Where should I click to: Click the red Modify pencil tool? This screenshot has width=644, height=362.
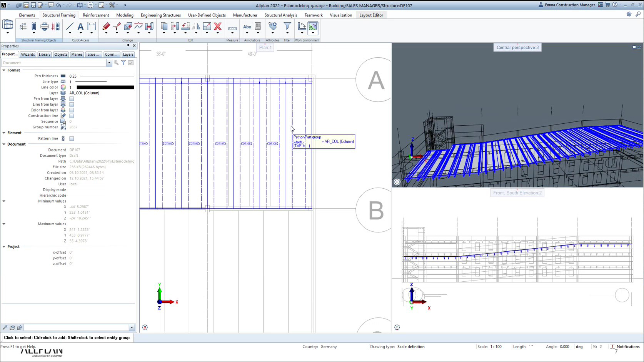point(106,26)
